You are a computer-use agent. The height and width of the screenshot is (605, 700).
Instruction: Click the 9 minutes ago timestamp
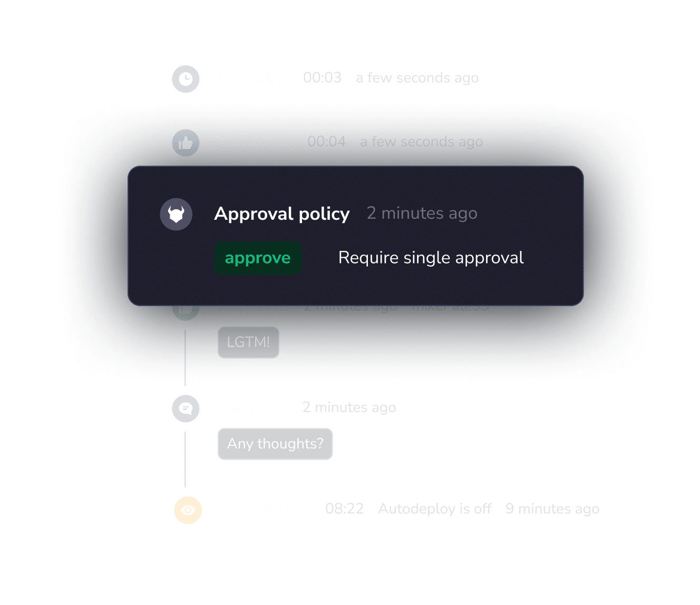click(552, 509)
